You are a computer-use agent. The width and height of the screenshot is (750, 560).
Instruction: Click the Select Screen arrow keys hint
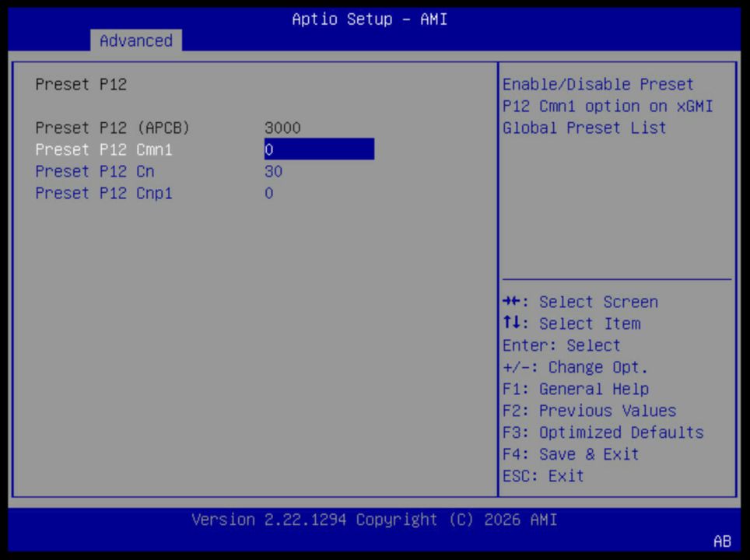(x=580, y=302)
